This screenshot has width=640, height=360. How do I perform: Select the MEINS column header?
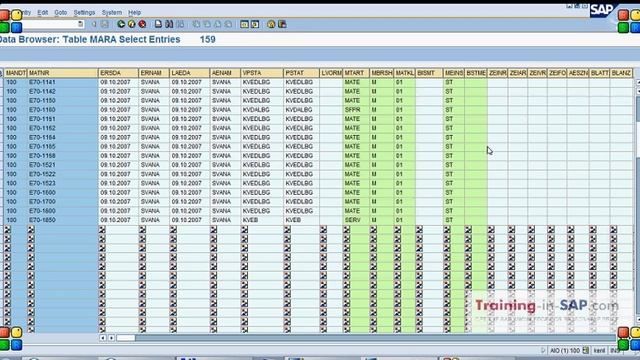(x=454, y=73)
